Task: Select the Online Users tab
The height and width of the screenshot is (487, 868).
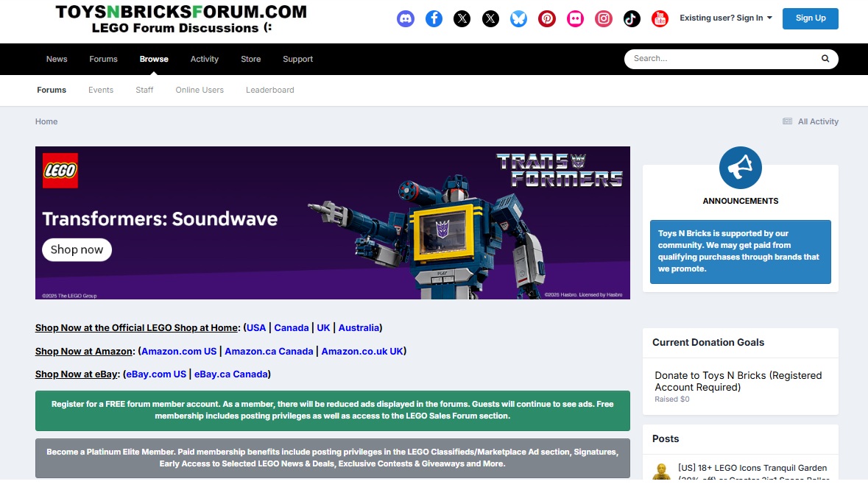Action: 200,90
